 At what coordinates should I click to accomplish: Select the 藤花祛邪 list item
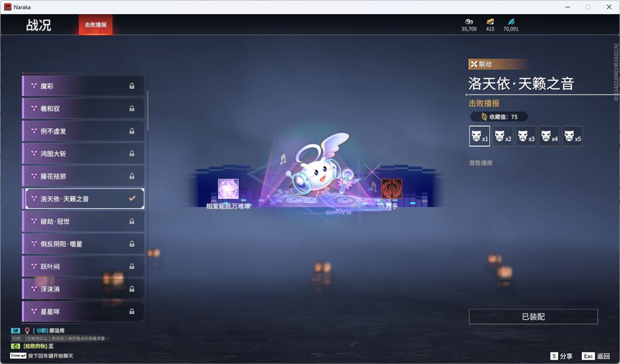coord(83,176)
